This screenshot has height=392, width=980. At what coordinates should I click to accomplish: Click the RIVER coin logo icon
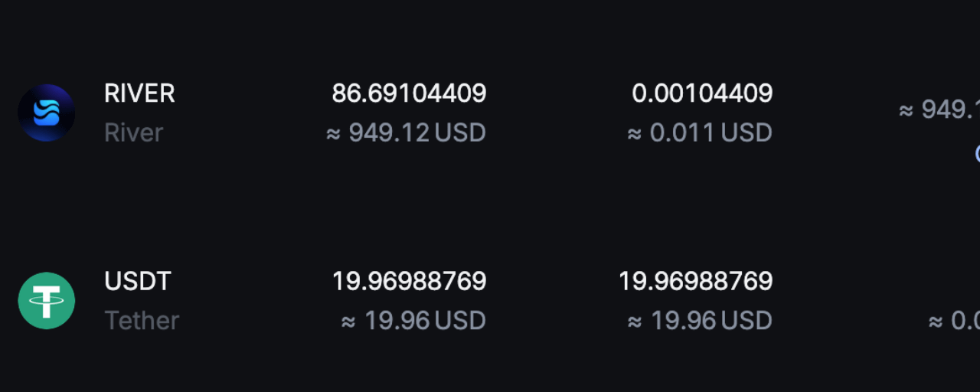pos(47,113)
